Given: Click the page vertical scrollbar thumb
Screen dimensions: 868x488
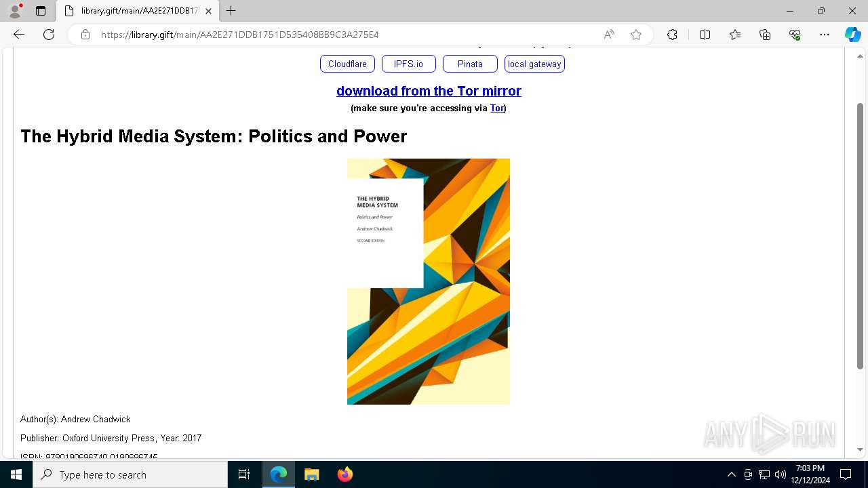Looking at the screenshot, I should click(x=860, y=236).
